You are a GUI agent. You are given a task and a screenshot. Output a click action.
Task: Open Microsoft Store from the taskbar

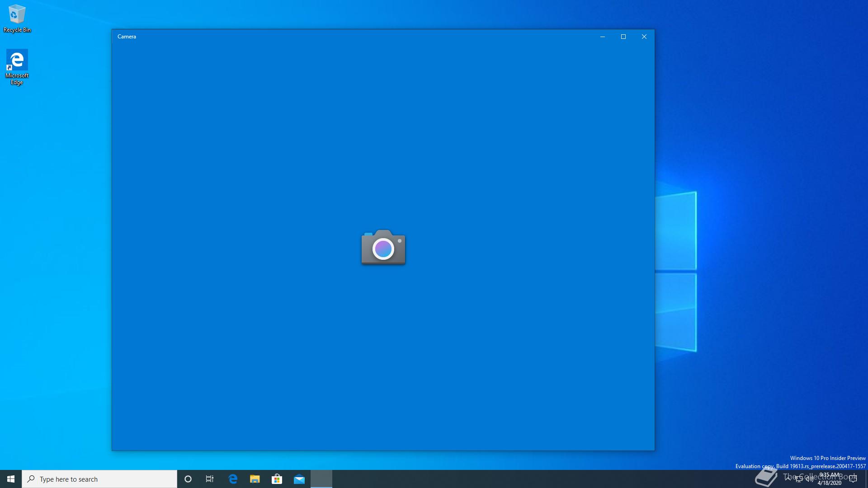point(277,479)
